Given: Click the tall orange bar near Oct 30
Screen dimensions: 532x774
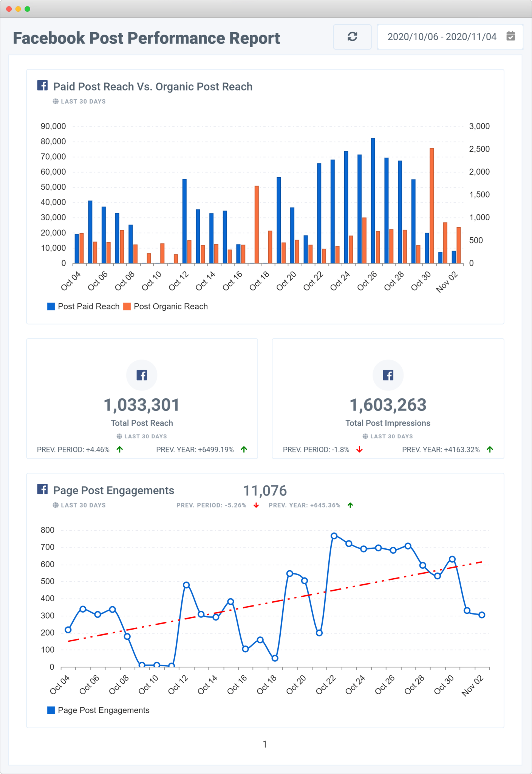Looking at the screenshot, I should (431, 206).
